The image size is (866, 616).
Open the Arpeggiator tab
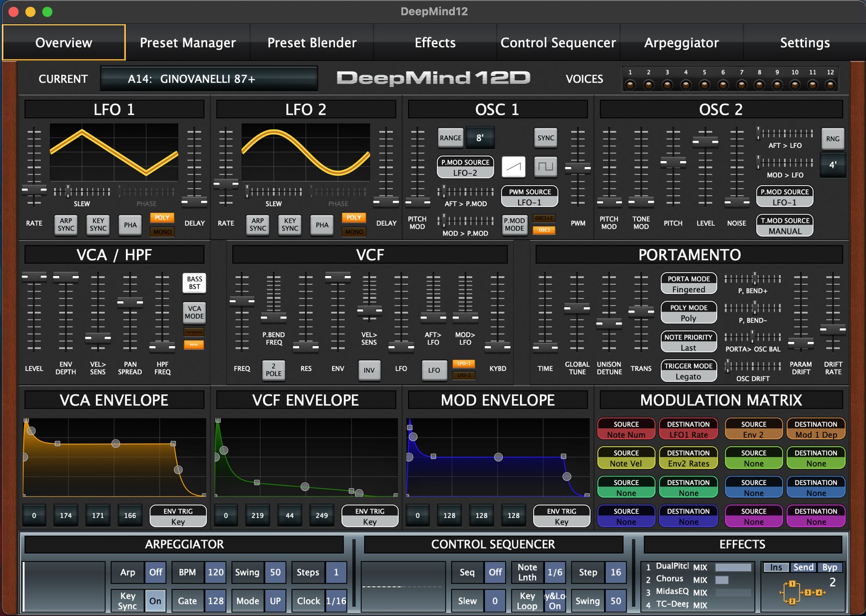click(681, 43)
